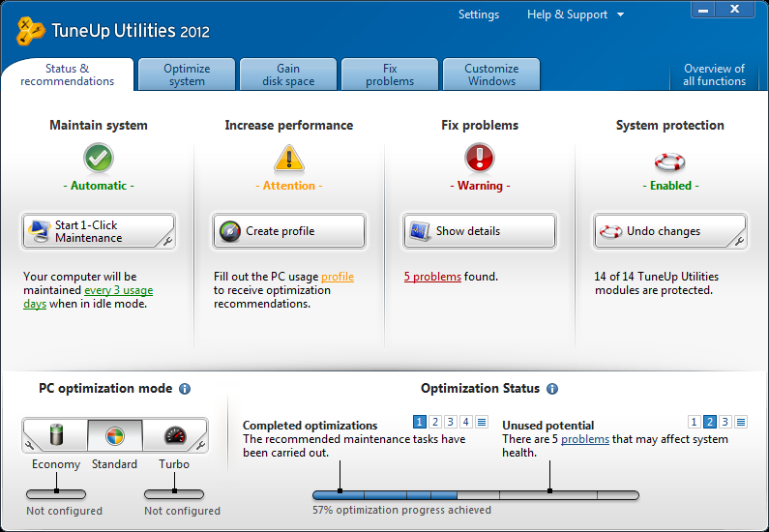Go to Completed optimizations page 2
Screen dimensions: 769x532
pyautogui.click(x=435, y=422)
